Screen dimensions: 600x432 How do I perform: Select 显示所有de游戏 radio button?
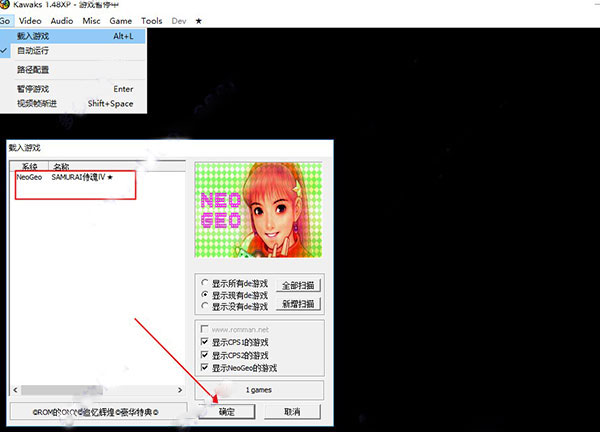[205, 283]
